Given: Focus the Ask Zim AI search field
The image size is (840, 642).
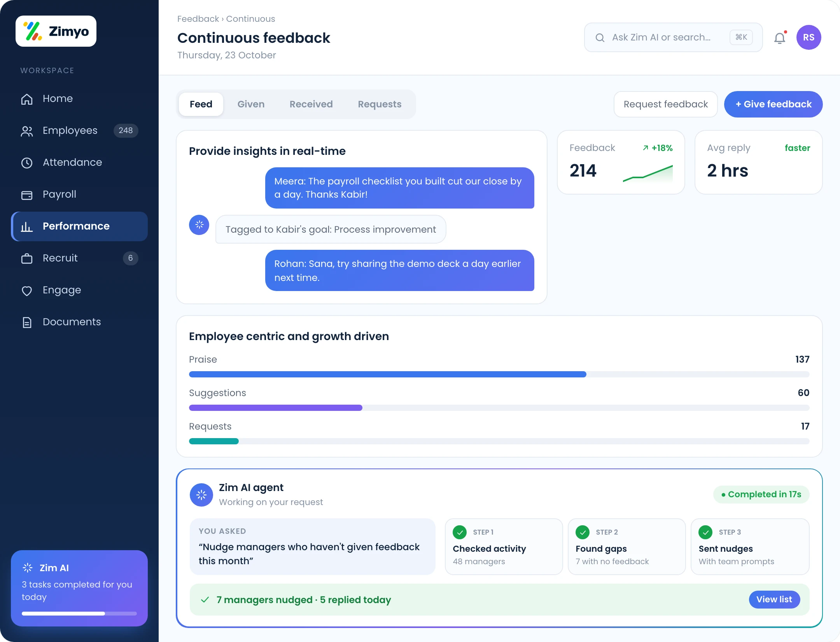Looking at the screenshot, I should click(x=673, y=37).
